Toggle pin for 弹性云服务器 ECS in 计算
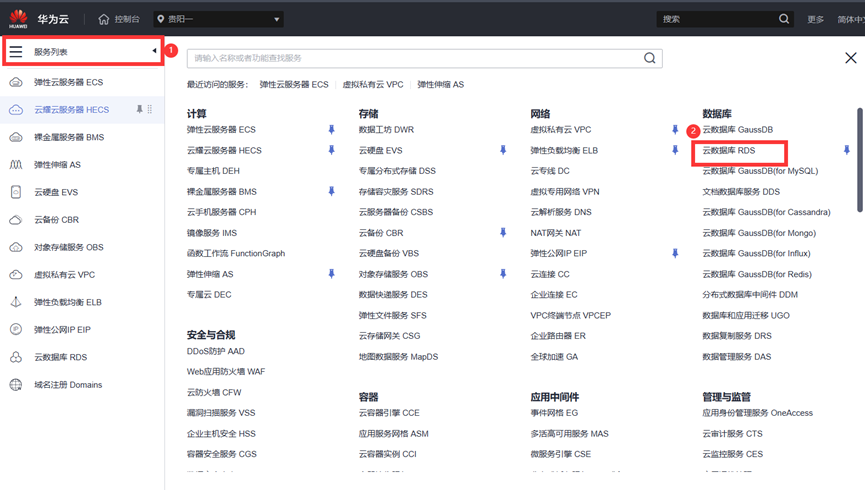The image size is (865, 490). click(x=332, y=130)
